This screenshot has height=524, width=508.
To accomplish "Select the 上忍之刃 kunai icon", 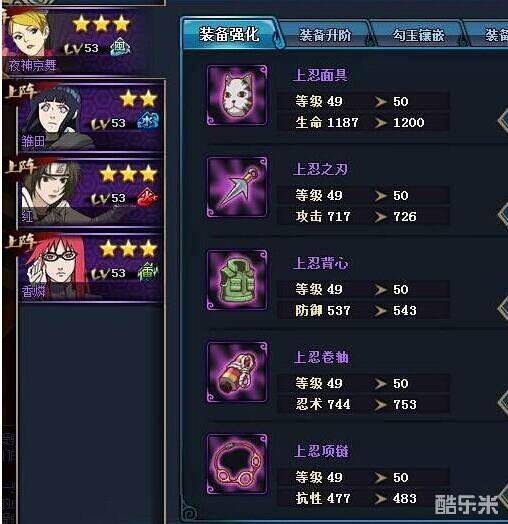I will 237,187.
